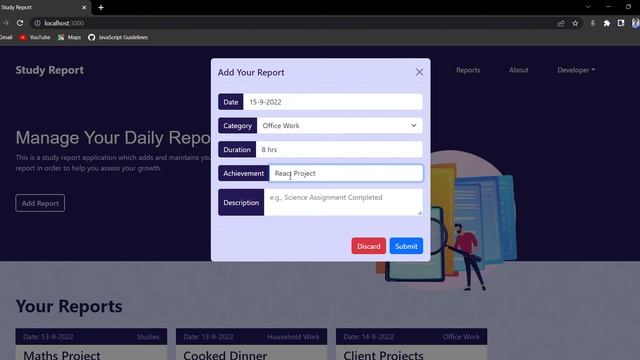Expand the Developer dropdown menu
The width and height of the screenshot is (640, 360).
[576, 70]
